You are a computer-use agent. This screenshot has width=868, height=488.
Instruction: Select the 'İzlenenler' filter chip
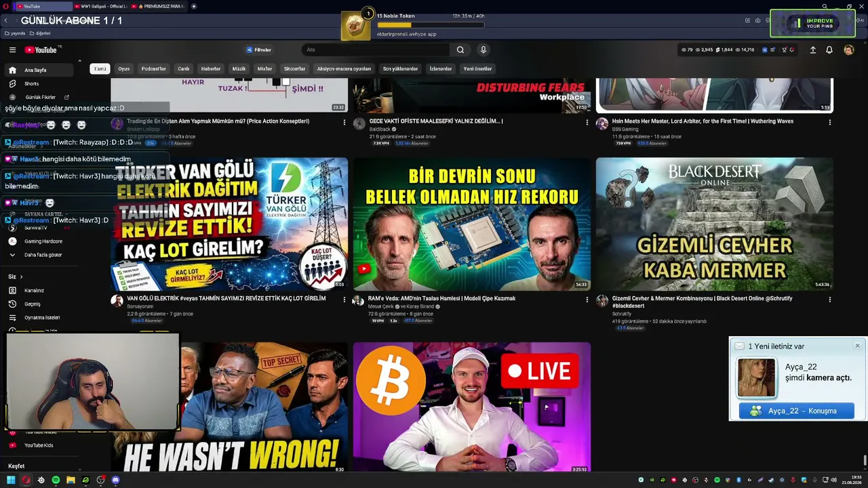441,68
